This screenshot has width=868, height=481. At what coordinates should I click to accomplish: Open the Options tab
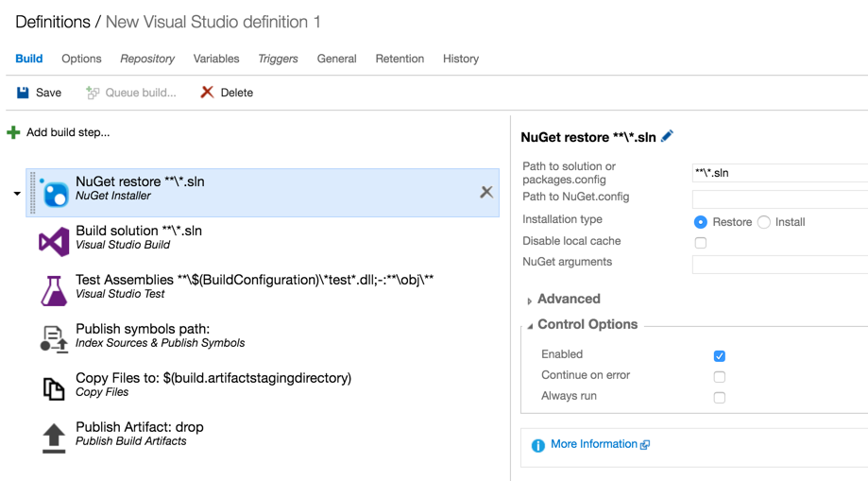click(81, 59)
